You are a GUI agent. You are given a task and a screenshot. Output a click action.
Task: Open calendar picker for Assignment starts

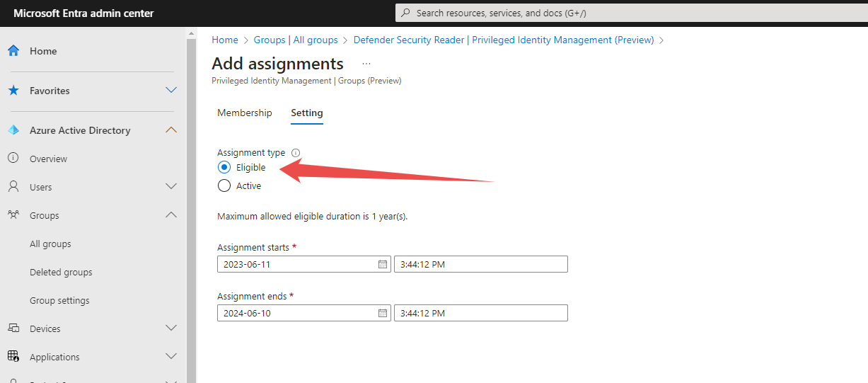pos(383,264)
